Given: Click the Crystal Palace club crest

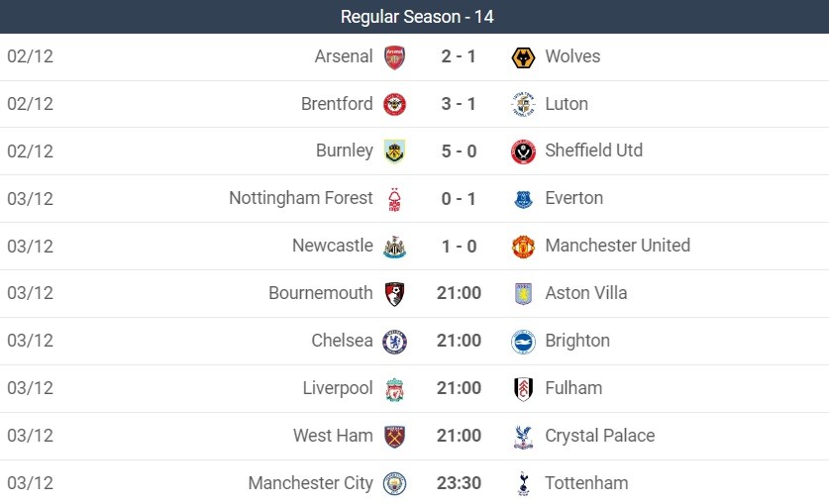Looking at the screenshot, I should point(523,437).
